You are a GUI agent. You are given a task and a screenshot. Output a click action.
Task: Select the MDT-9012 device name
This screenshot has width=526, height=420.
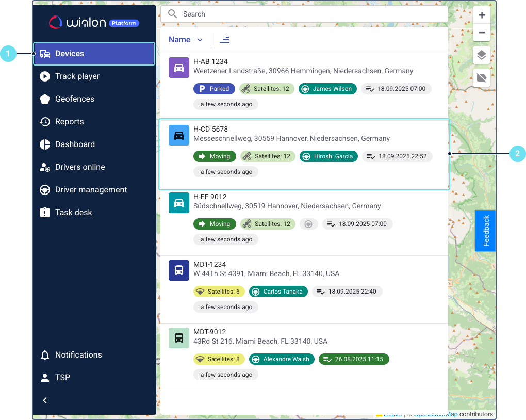(x=210, y=332)
